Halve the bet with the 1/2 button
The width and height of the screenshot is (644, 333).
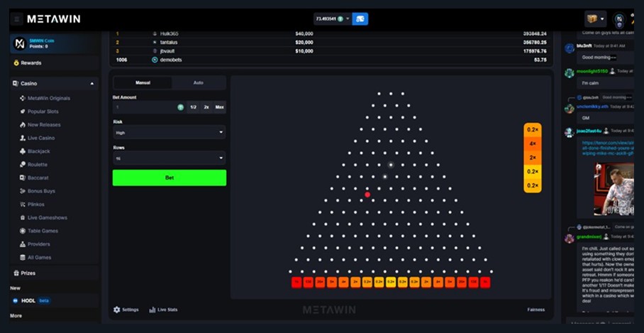tap(193, 107)
